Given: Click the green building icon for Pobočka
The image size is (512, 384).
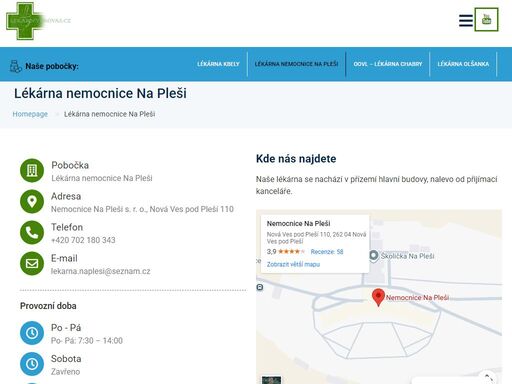Looking at the screenshot, I should pos(32,170).
